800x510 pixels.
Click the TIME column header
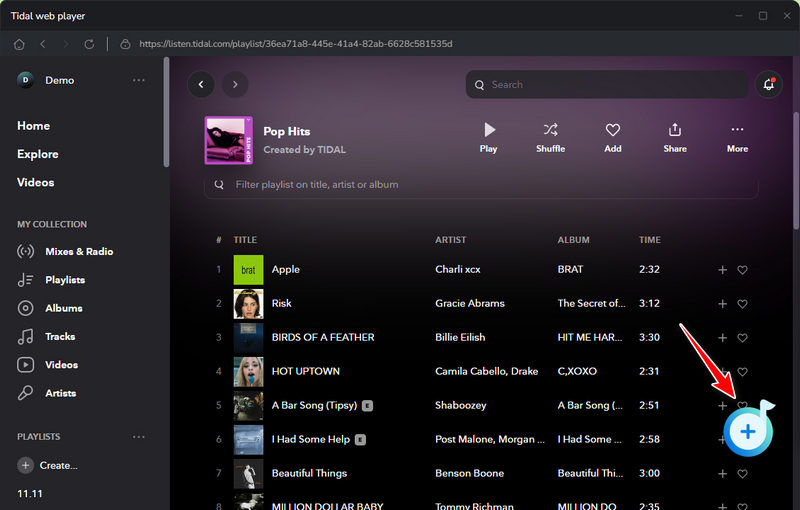pyautogui.click(x=650, y=240)
